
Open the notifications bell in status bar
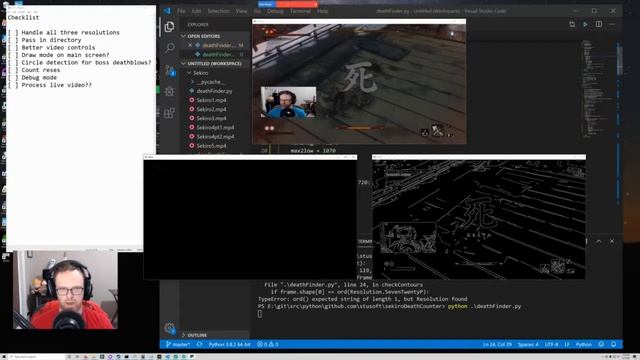pyautogui.click(x=613, y=344)
